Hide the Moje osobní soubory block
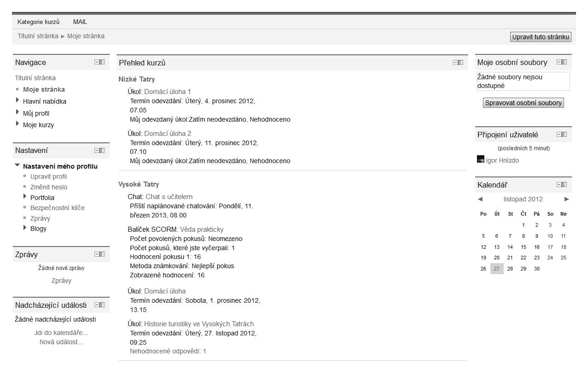 pyautogui.click(x=559, y=62)
